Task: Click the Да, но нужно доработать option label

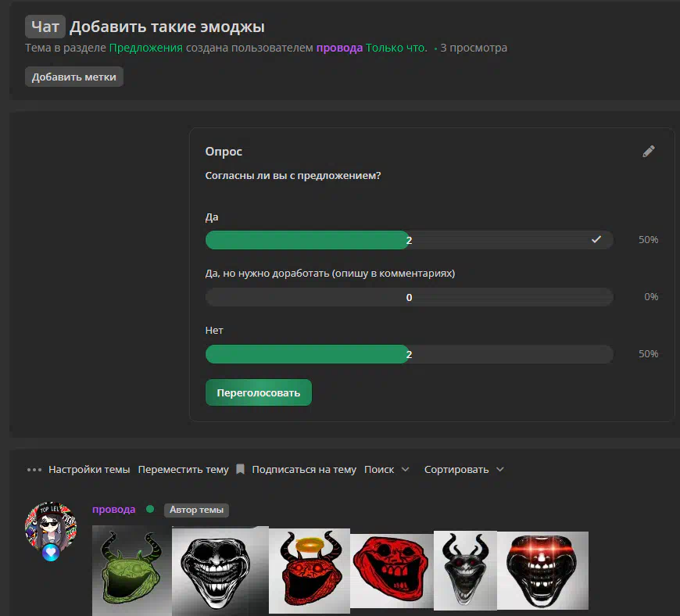Action: tap(330, 274)
